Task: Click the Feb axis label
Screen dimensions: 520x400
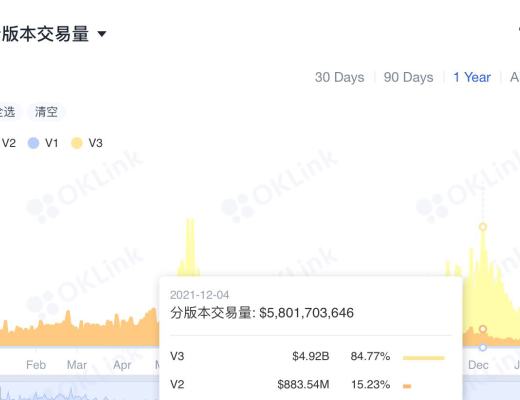Action: point(36,365)
